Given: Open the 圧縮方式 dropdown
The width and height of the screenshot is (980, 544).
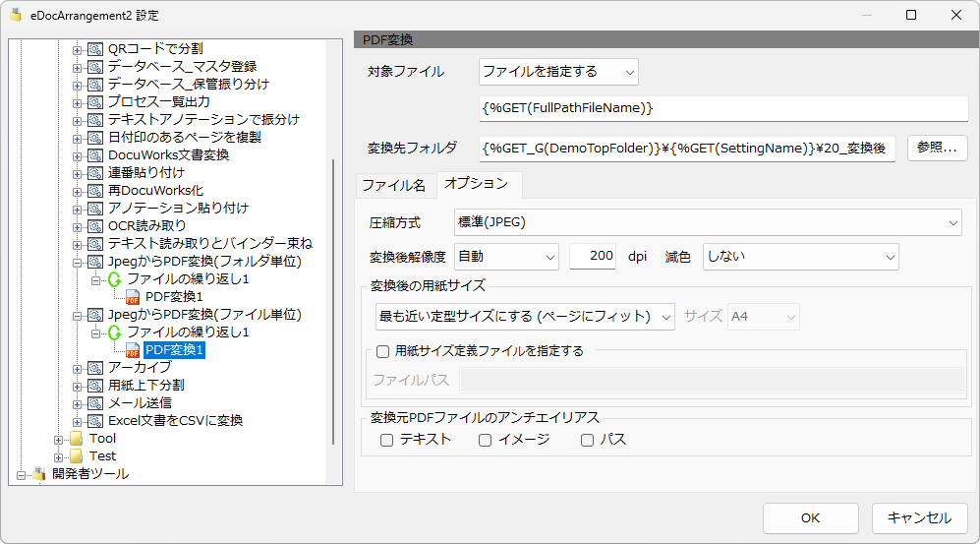Looking at the screenshot, I should pyautogui.click(x=707, y=223).
